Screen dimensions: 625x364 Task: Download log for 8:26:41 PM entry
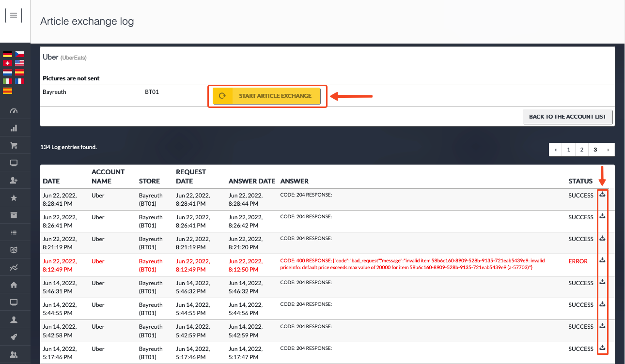tap(602, 216)
